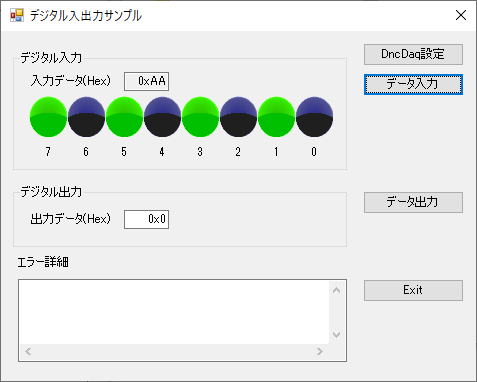Click the dark LED indicator for bit 6
The width and height of the screenshot is (477, 382).
(86, 117)
